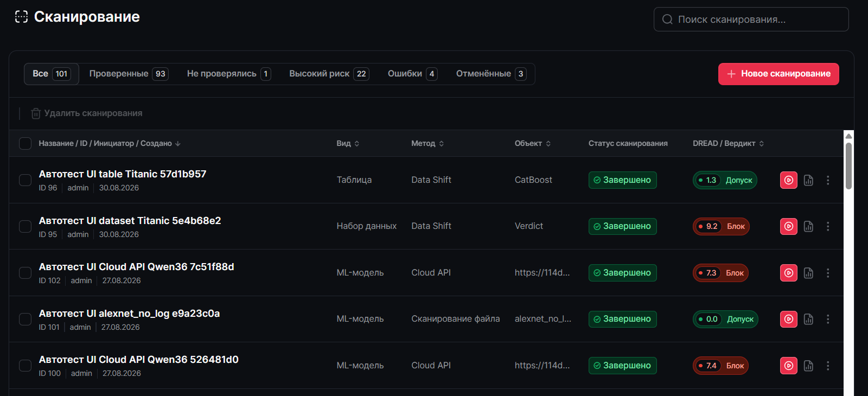
Task: Open report icon for dataset Titanic 5e4b68e2
Action: [x=808, y=226]
